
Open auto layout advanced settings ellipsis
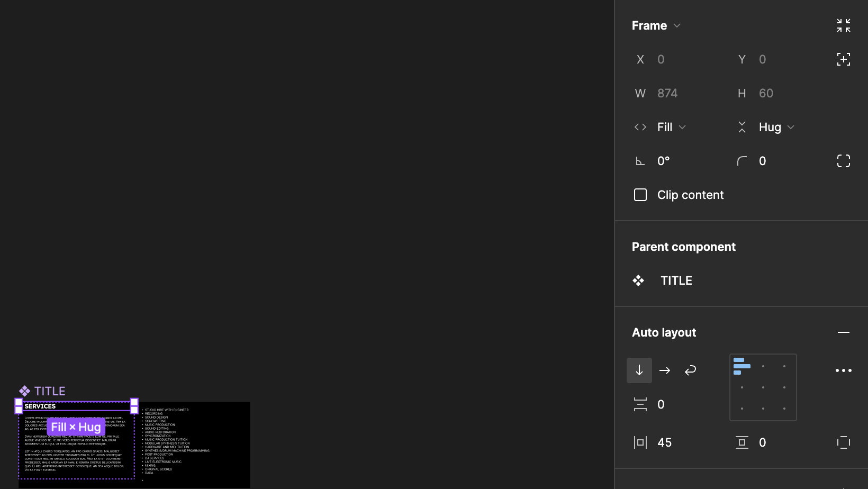pos(844,370)
